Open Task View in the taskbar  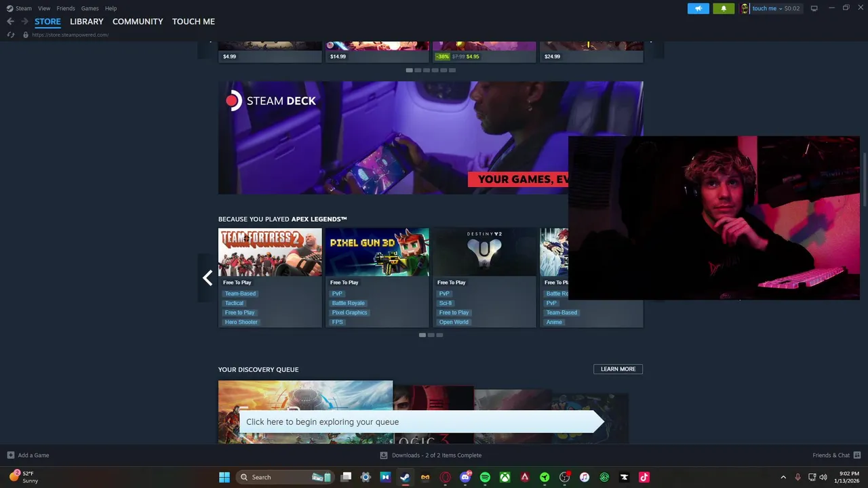coord(346,477)
